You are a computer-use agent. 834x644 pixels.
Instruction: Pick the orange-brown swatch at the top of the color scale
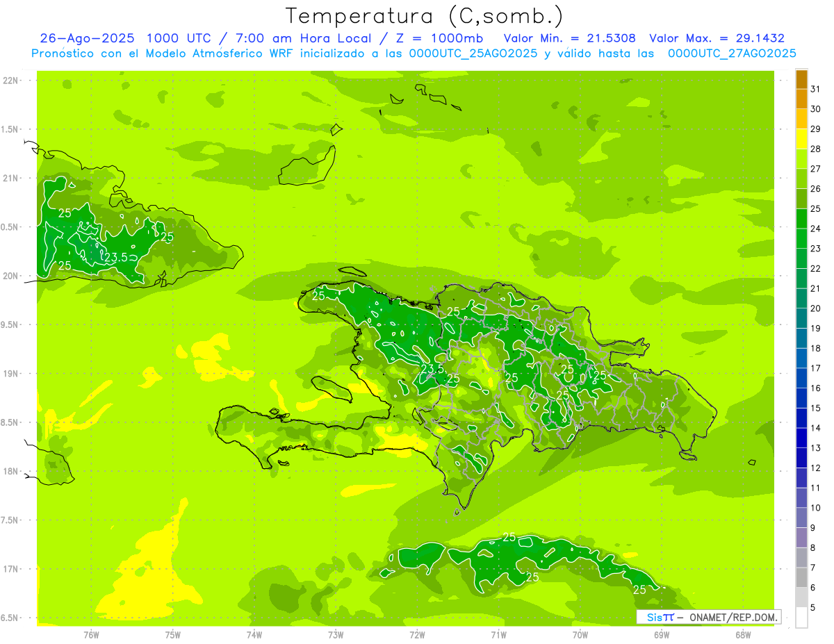pos(801,80)
